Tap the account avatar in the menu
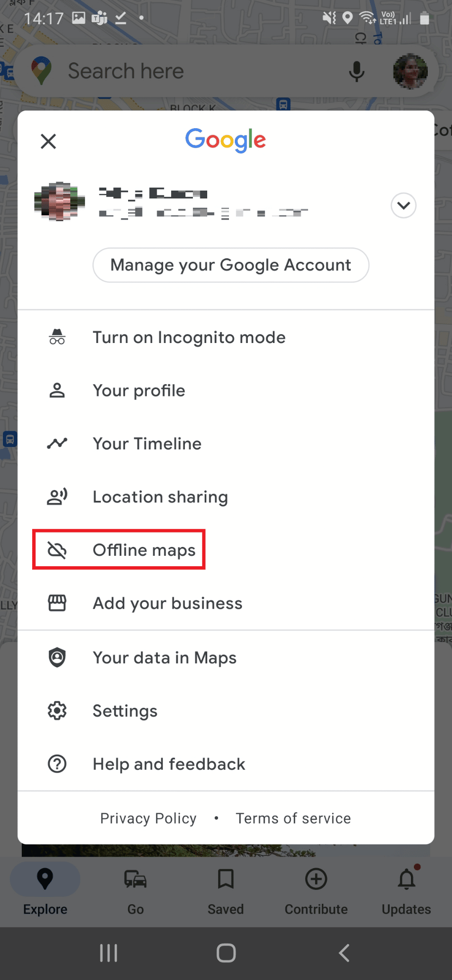The width and height of the screenshot is (452, 980). 59,201
